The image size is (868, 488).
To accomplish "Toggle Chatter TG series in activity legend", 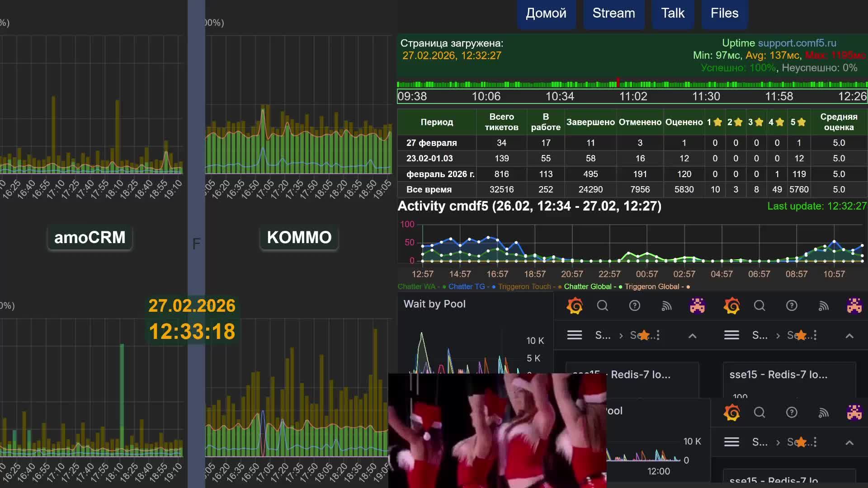I will (466, 286).
